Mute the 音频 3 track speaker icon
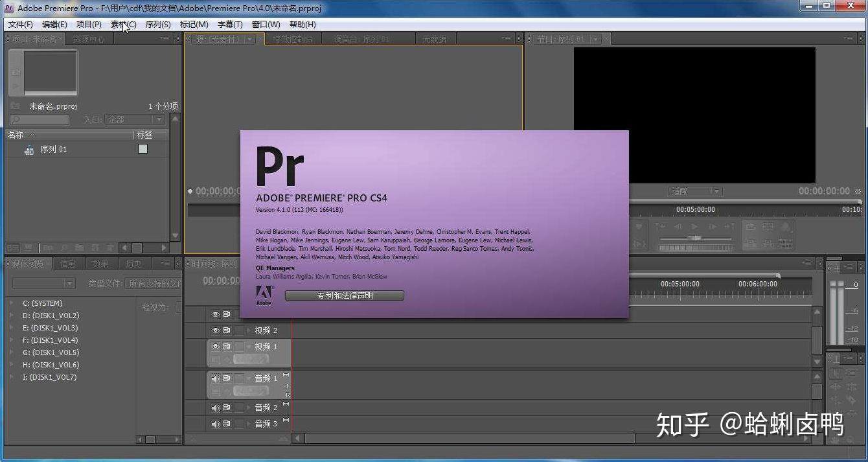 [216, 424]
